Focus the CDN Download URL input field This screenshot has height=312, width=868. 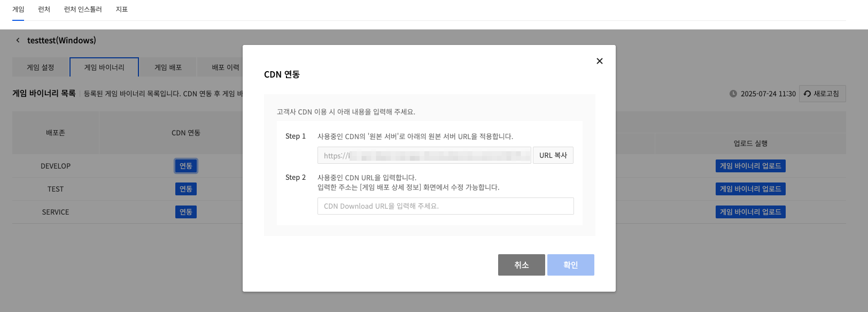pos(446,206)
